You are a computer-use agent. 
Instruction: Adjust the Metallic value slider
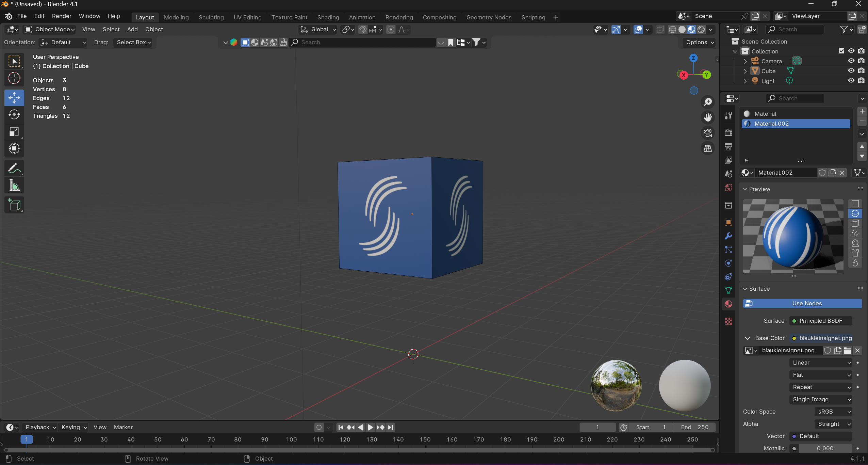[825, 448]
